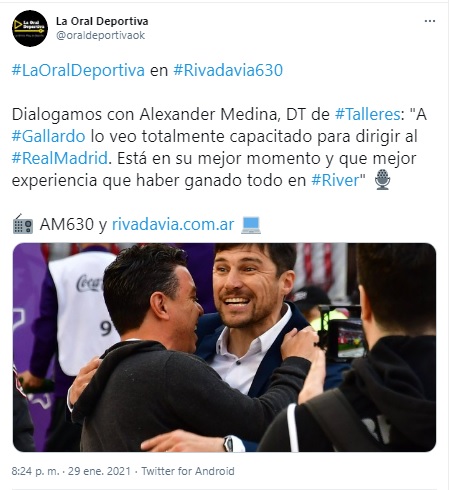Click the #Gallardo hashtag

point(49,136)
